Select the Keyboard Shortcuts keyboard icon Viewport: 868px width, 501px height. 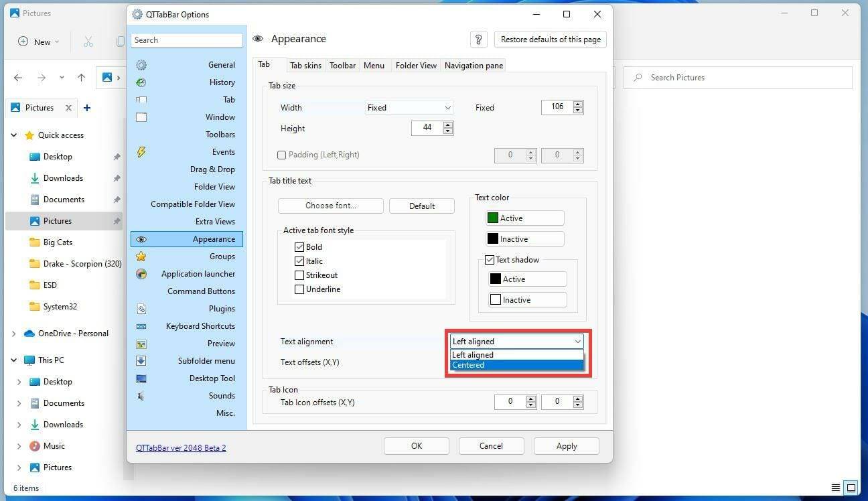(x=141, y=326)
